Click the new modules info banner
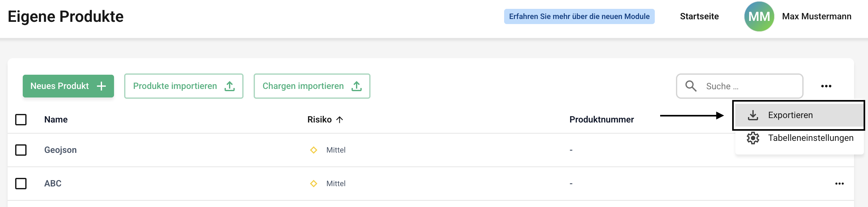The width and height of the screenshot is (868, 207). click(x=579, y=16)
